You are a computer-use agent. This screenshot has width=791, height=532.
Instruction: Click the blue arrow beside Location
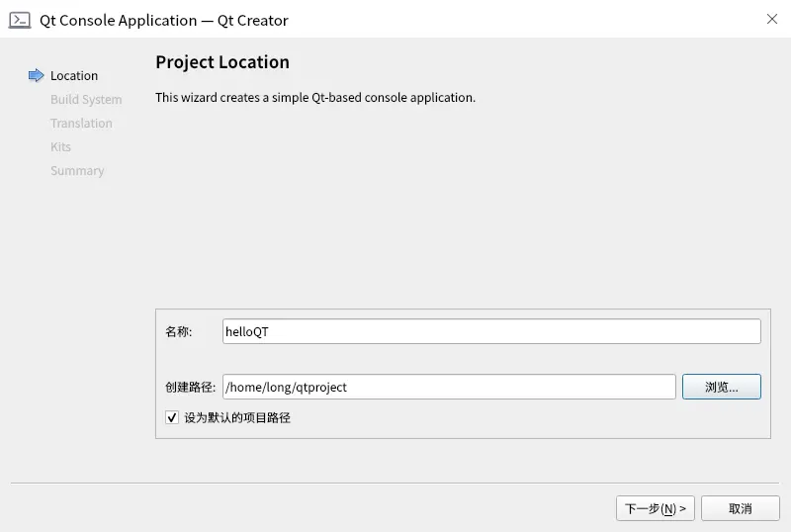tap(36, 76)
